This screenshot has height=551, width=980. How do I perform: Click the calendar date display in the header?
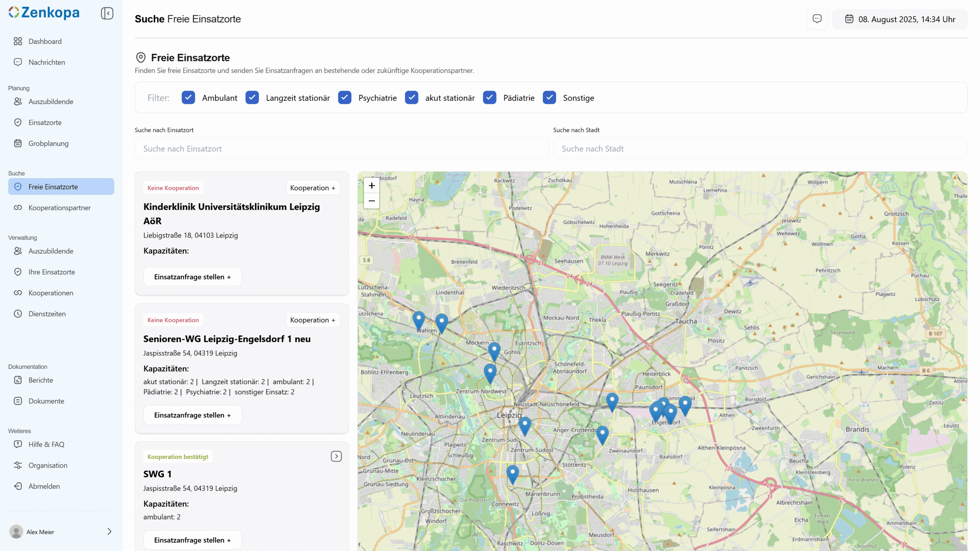[900, 19]
